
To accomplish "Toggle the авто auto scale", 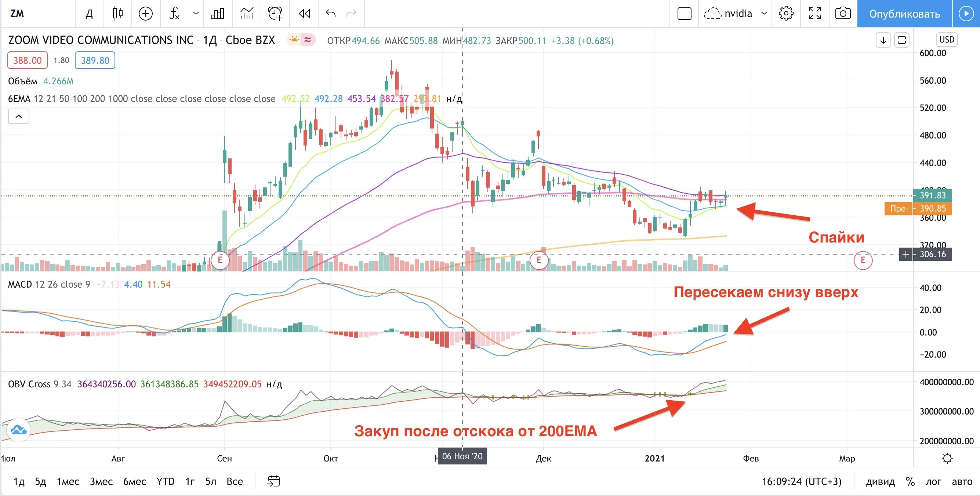I will (x=962, y=482).
